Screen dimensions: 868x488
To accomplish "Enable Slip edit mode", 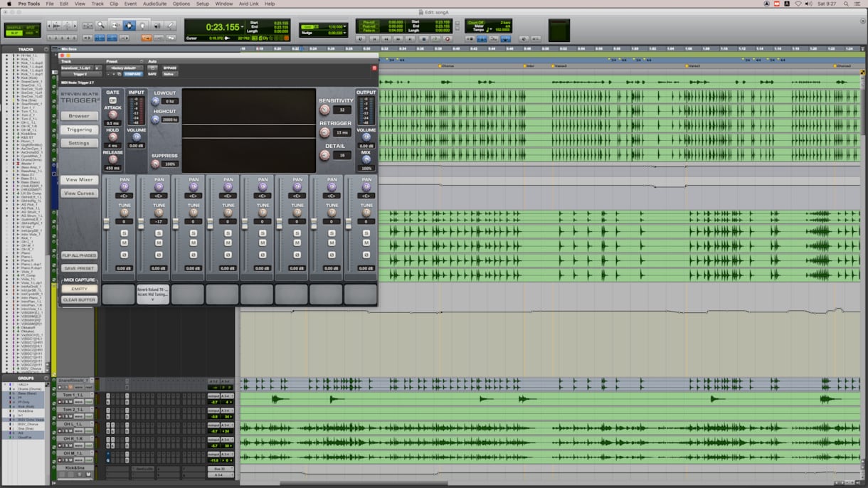I will (13, 33).
